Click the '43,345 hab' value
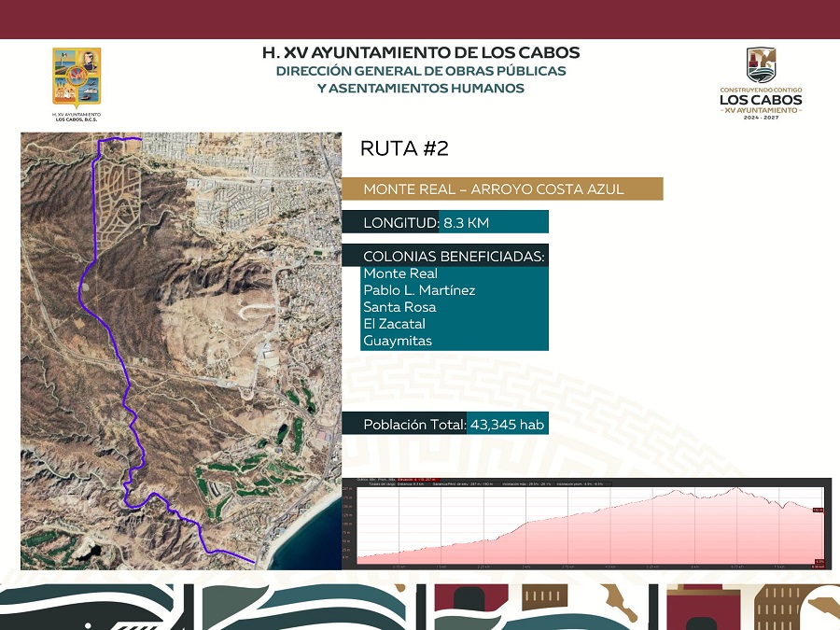The width and height of the screenshot is (840, 630). click(x=508, y=425)
